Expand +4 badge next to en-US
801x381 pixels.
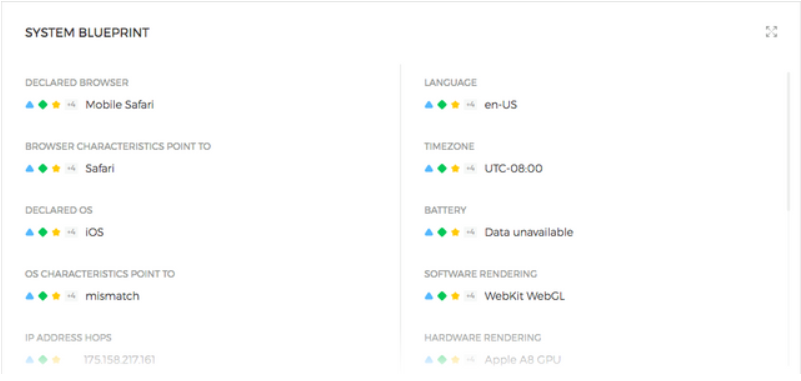470,105
